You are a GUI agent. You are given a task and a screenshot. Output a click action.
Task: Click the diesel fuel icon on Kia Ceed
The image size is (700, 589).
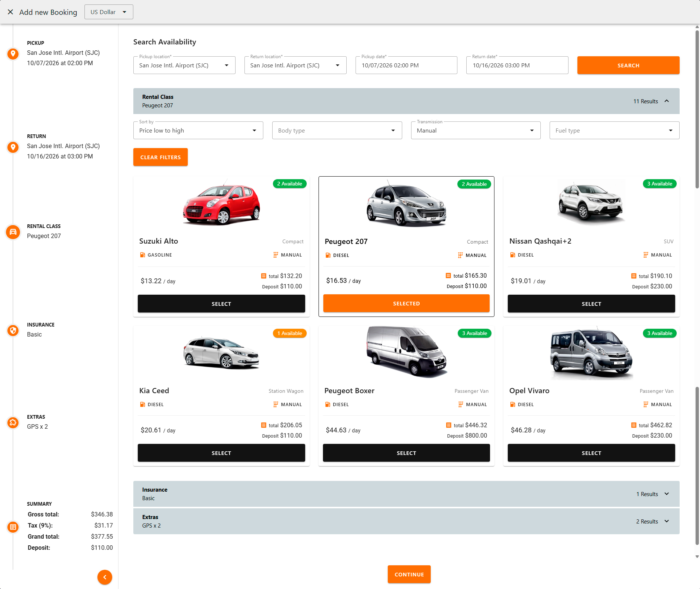click(143, 404)
